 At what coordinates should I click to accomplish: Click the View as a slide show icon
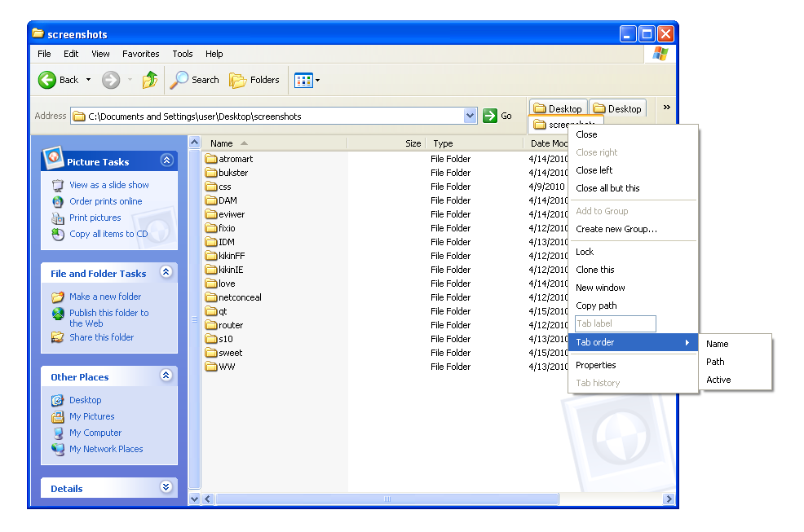point(58,185)
